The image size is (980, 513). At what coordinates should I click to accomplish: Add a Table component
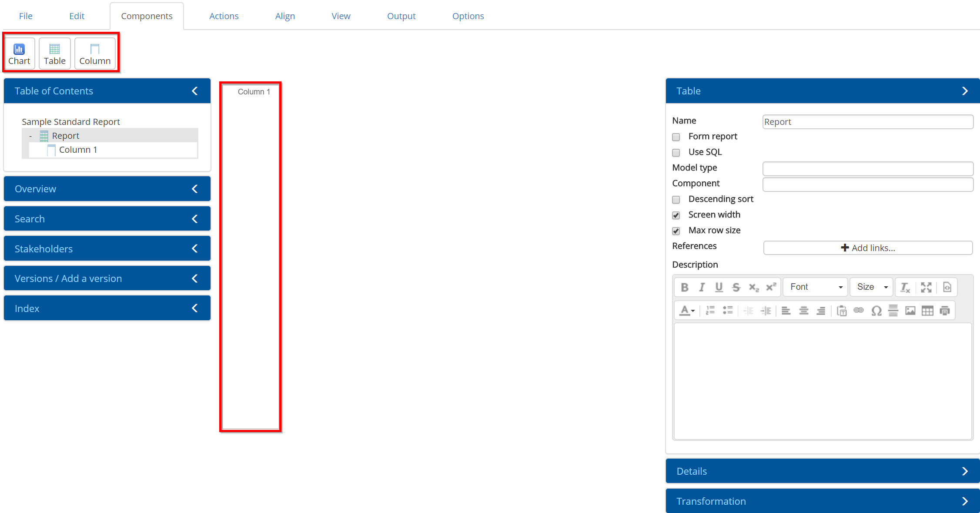tap(54, 54)
